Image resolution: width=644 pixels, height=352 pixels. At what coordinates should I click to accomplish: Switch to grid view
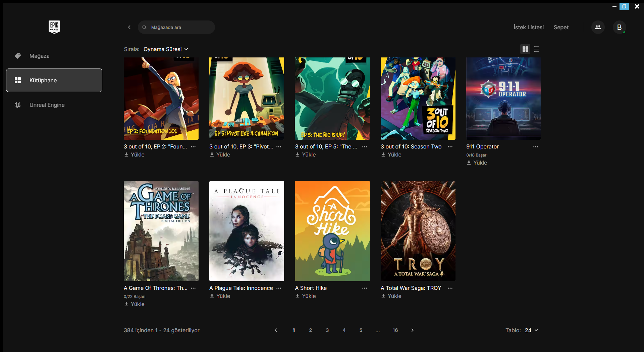tap(525, 49)
